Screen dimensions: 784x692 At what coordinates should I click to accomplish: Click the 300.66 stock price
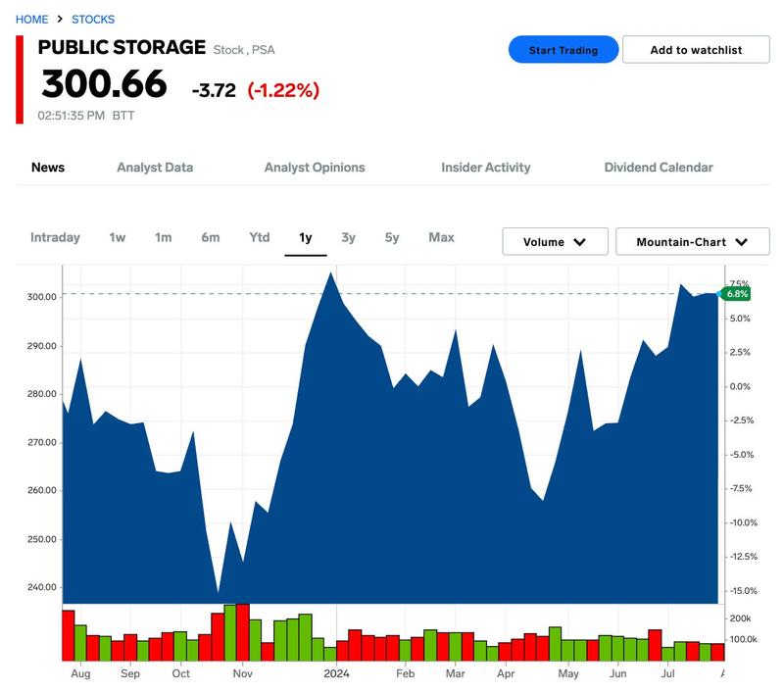(x=104, y=84)
